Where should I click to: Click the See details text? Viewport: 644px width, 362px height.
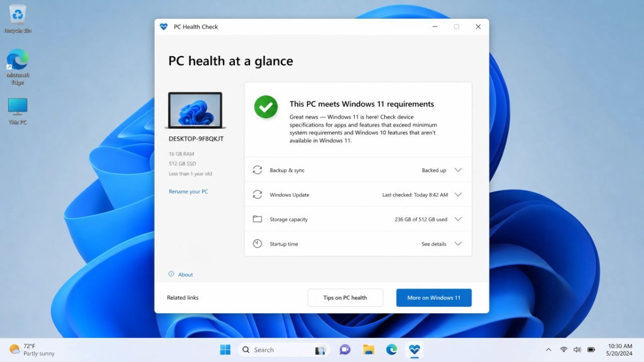pyautogui.click(x=434, y=244)
